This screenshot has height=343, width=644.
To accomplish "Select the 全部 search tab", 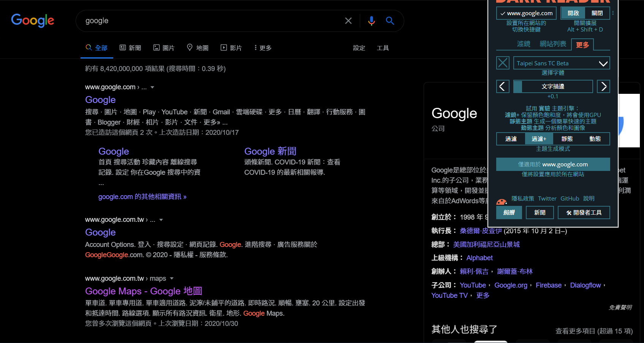I will click(x=97, y=48).
